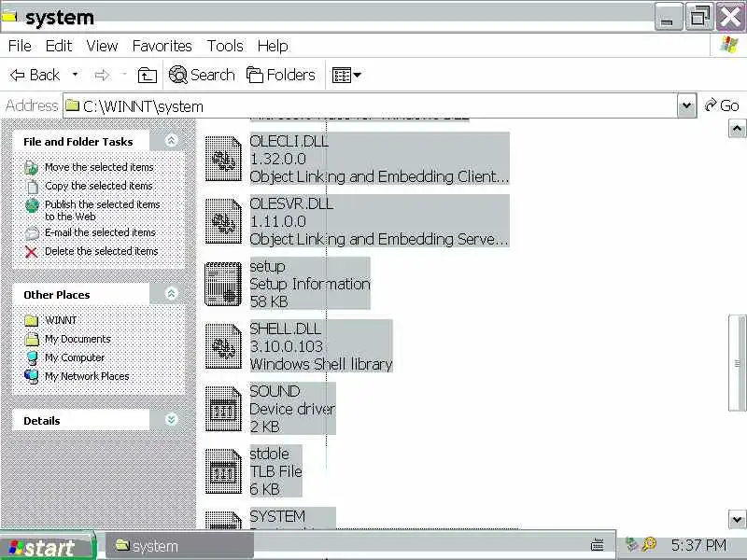Open the Help menu

(x=273, y=46)
